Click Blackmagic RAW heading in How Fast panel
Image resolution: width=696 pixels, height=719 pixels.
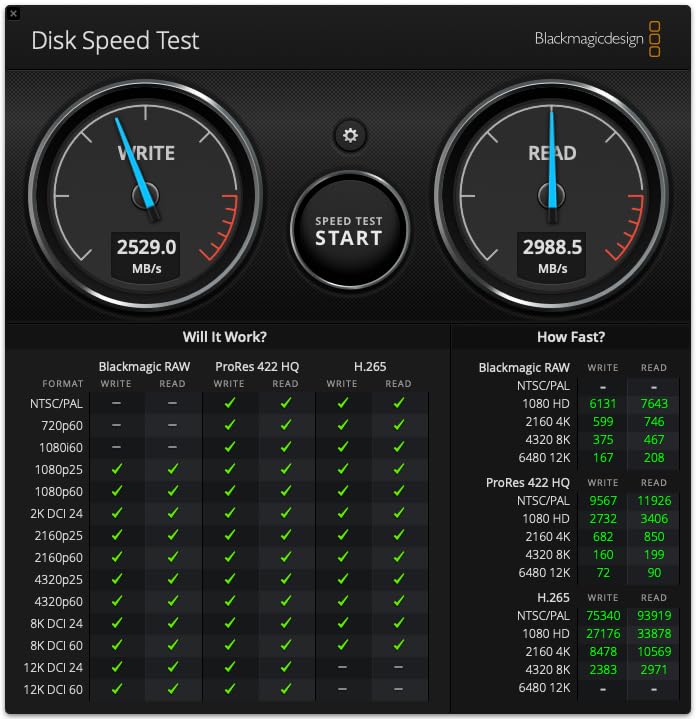pyautogui.click(x=524, y=368)
